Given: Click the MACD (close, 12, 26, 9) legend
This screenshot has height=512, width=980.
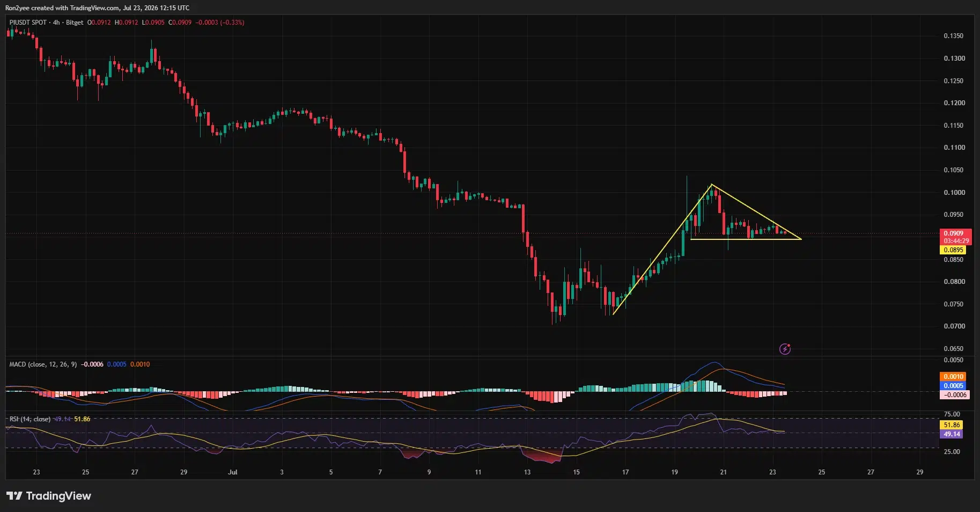Looking at the screenshot, I should [x=43, y=364].
